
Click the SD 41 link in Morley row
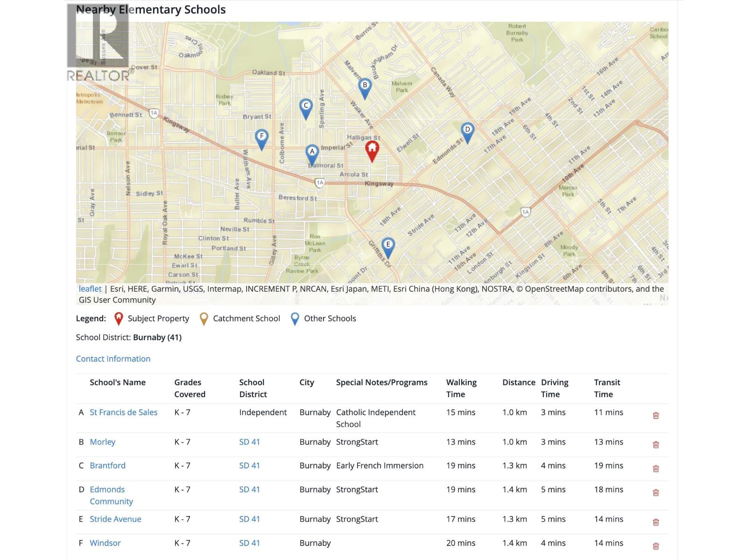point(249,442)
